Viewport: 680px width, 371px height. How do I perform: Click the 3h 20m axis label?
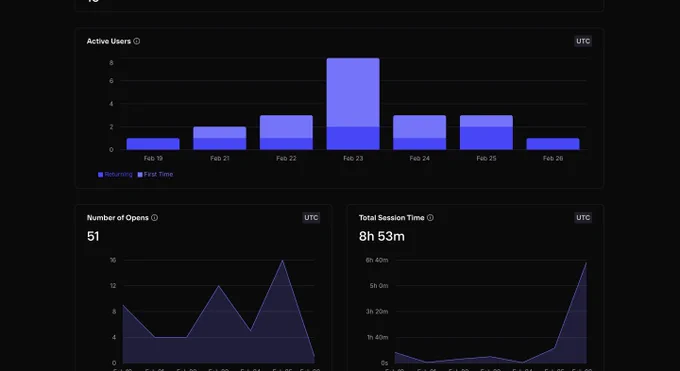[x=377, y=312]
